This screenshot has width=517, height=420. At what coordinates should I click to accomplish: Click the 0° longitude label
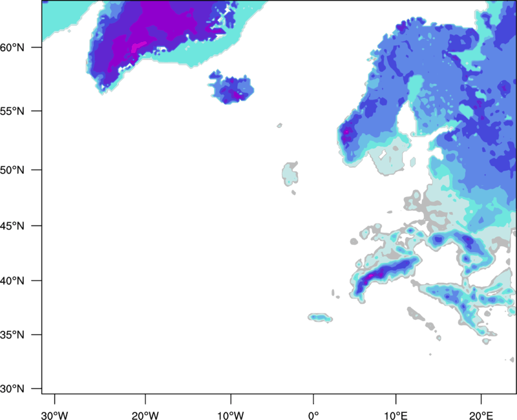point(313,415)
